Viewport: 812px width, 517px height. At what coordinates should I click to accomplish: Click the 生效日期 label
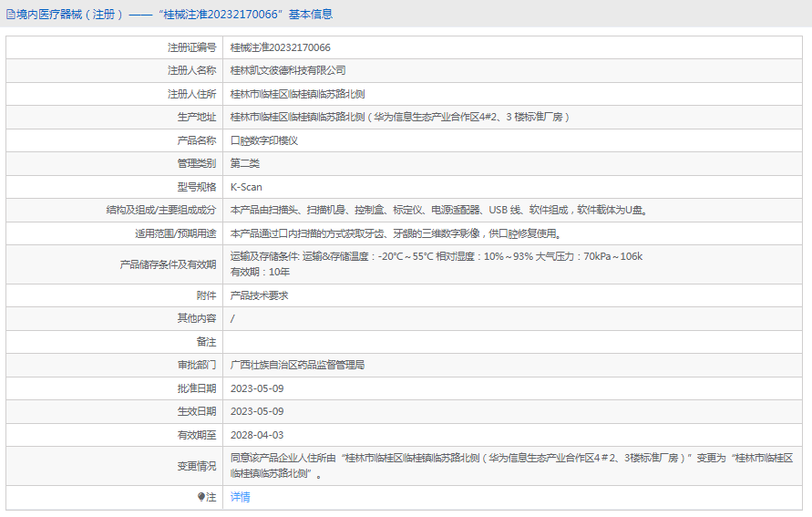197,411
